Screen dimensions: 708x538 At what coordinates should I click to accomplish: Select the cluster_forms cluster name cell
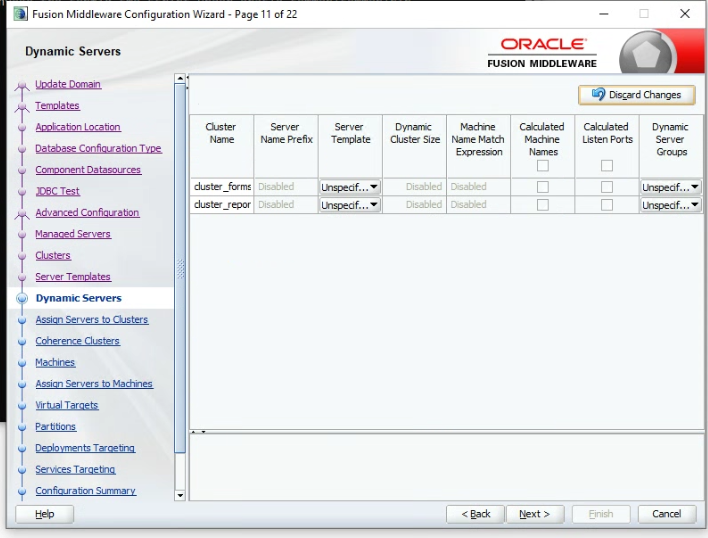tap(222, 187)
